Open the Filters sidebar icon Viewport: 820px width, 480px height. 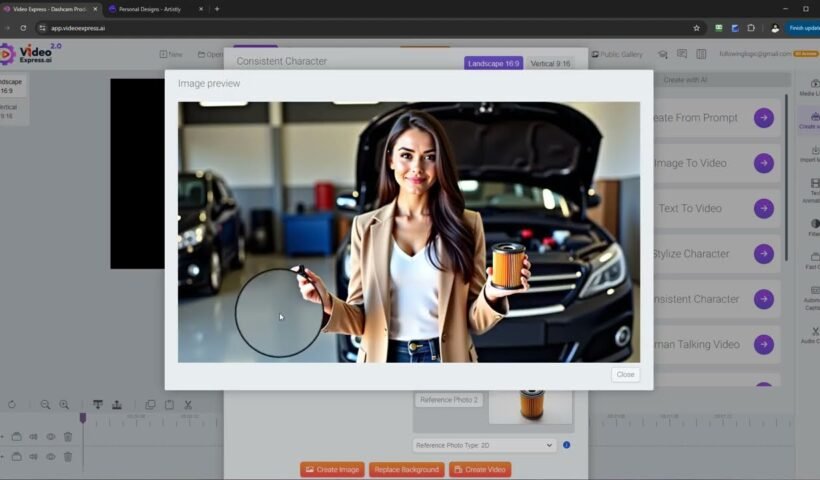coord(814,227)
